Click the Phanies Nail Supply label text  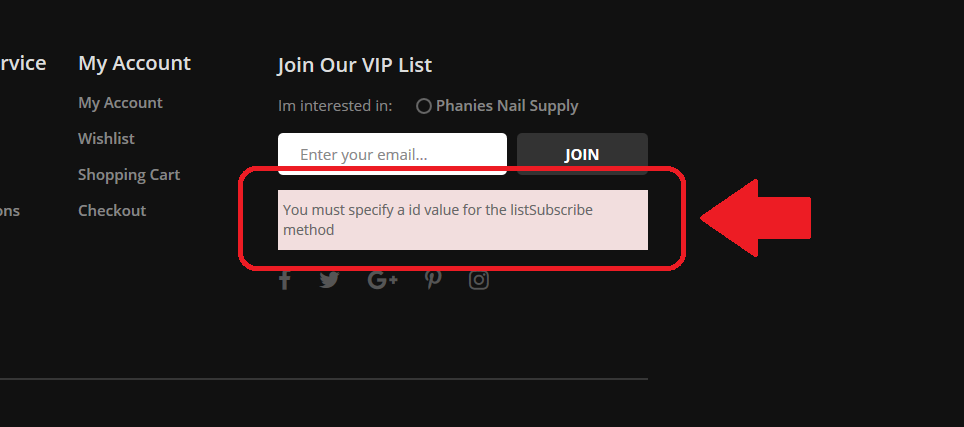[x=507, y=106]
